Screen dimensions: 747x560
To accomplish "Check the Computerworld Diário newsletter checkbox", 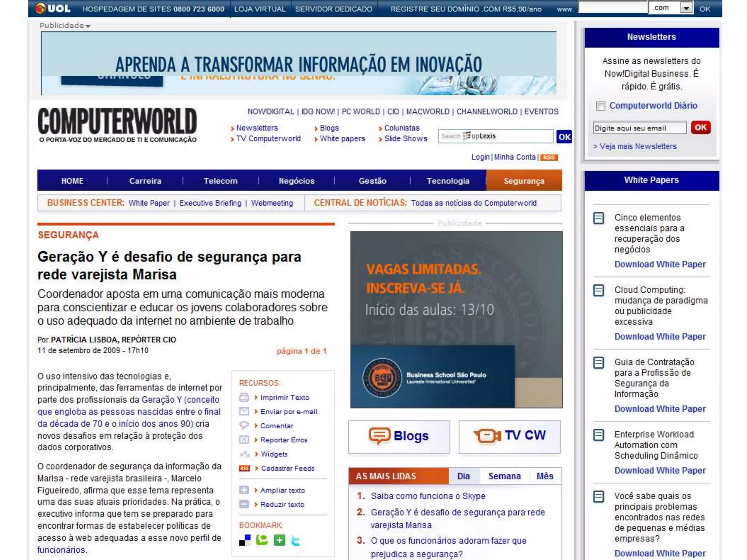I will coord(600,106).
